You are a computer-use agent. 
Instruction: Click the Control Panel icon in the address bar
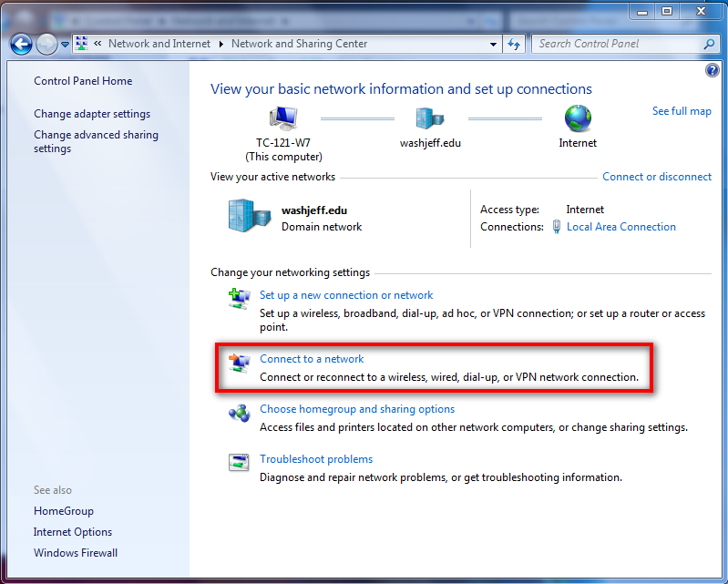(x=82, y=44)
